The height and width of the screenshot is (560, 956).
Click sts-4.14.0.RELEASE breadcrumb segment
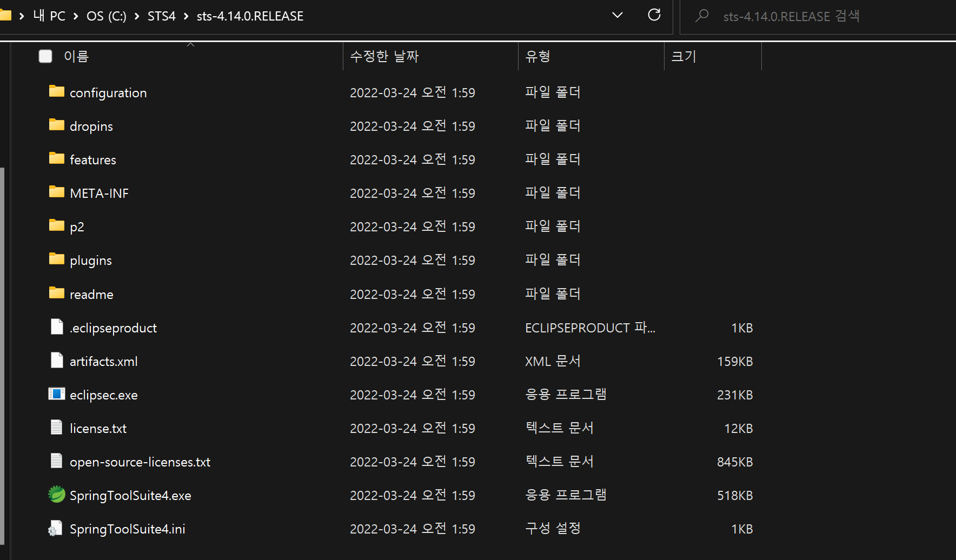250,16
